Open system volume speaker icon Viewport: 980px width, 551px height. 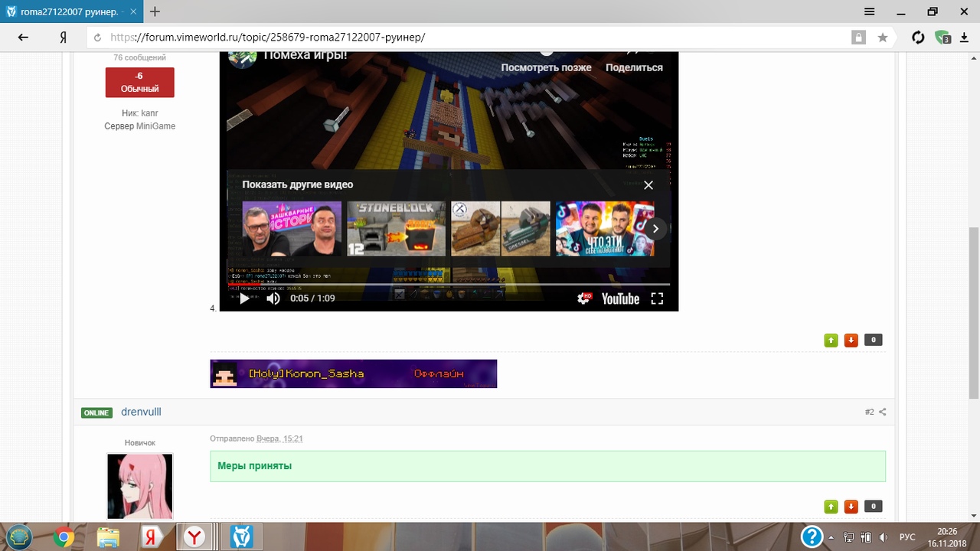pos(883,537)
